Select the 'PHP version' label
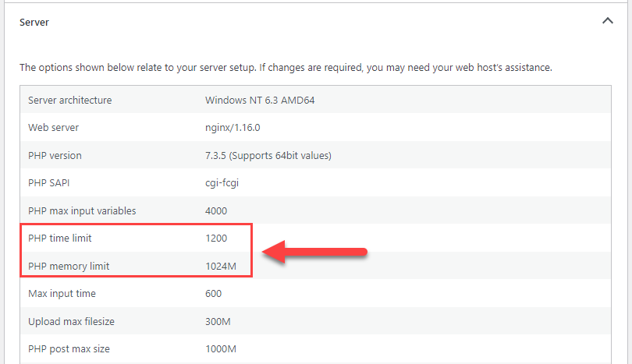632x364 pixels. pos(55,155)
